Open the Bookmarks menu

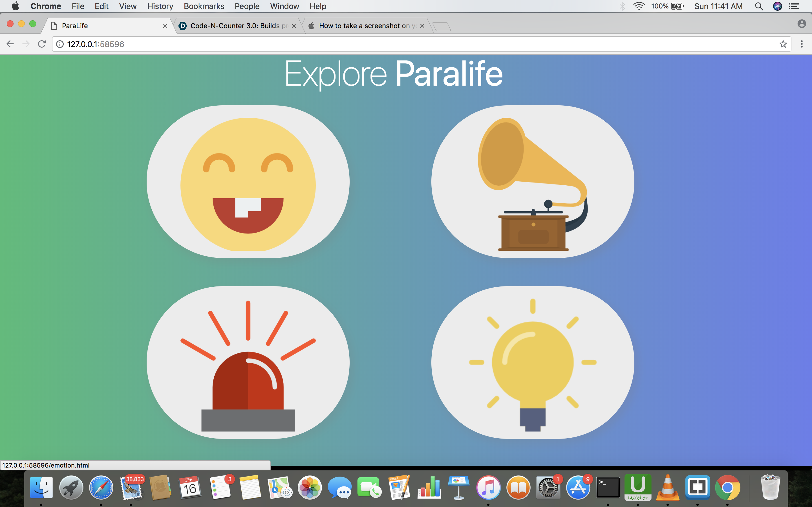(204, 6)
